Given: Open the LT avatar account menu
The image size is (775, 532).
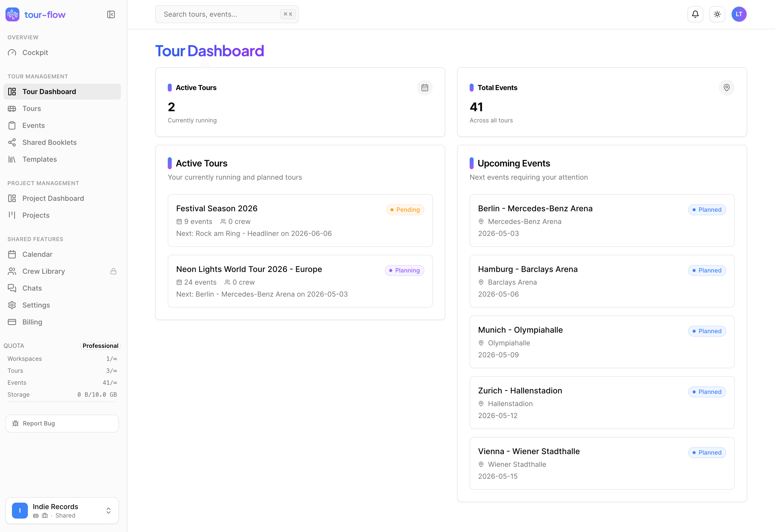Looking at the screenshot, I should point(739,14).
